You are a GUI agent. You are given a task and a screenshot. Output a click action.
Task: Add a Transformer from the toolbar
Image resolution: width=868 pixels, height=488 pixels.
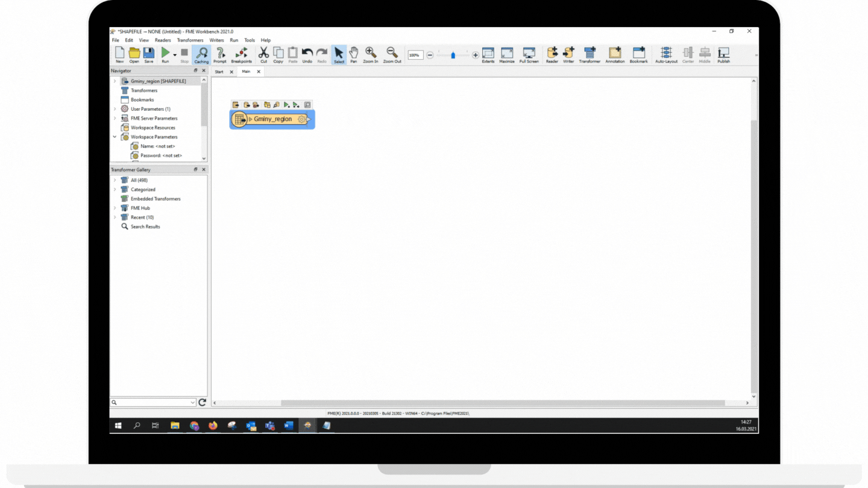coord(590,55)
